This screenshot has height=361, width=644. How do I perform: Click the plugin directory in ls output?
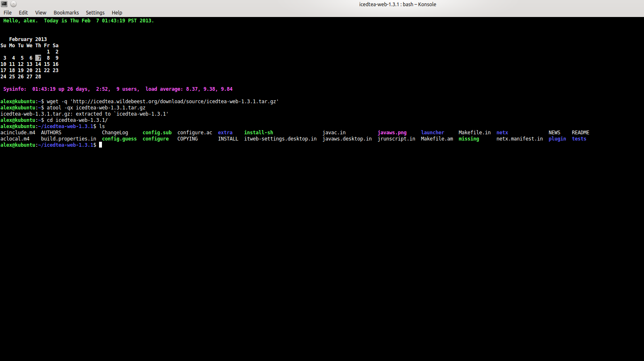[557, 139]
